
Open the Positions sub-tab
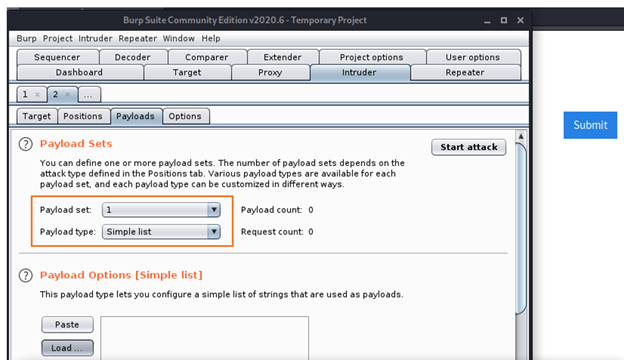83,116
